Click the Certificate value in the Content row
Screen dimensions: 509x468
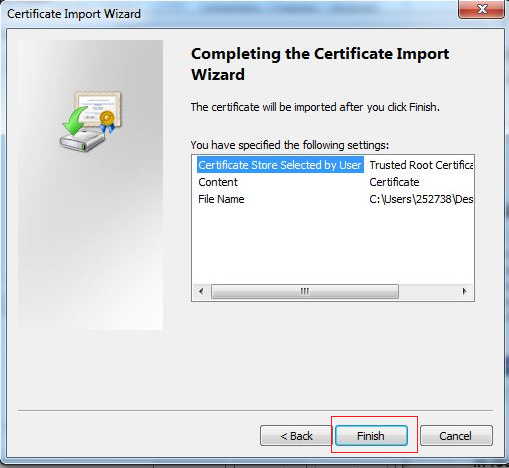pyautogui.click(x=394, y=182)
